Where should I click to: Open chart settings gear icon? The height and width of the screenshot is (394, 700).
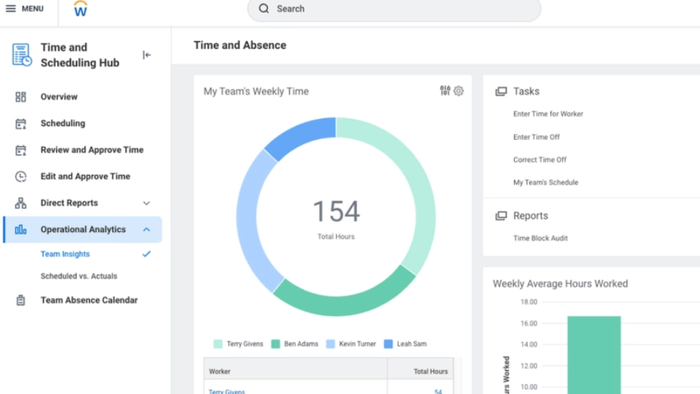click(458, 91)
